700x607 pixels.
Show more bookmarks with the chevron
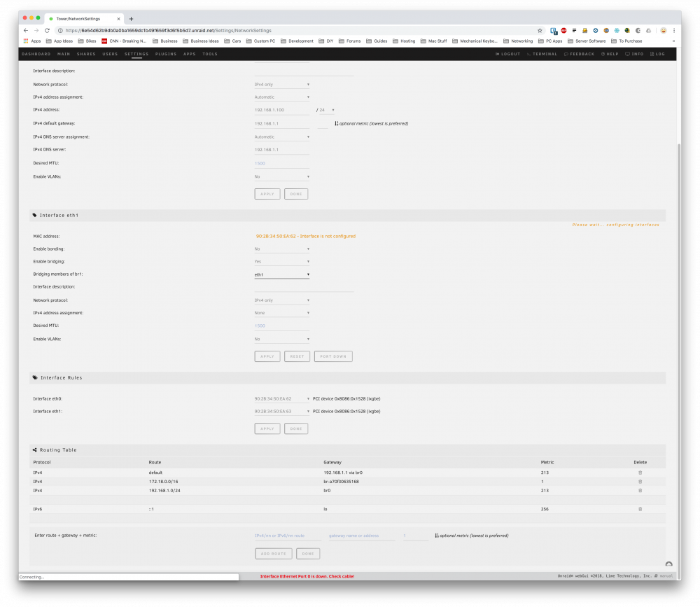coord(673,41)
